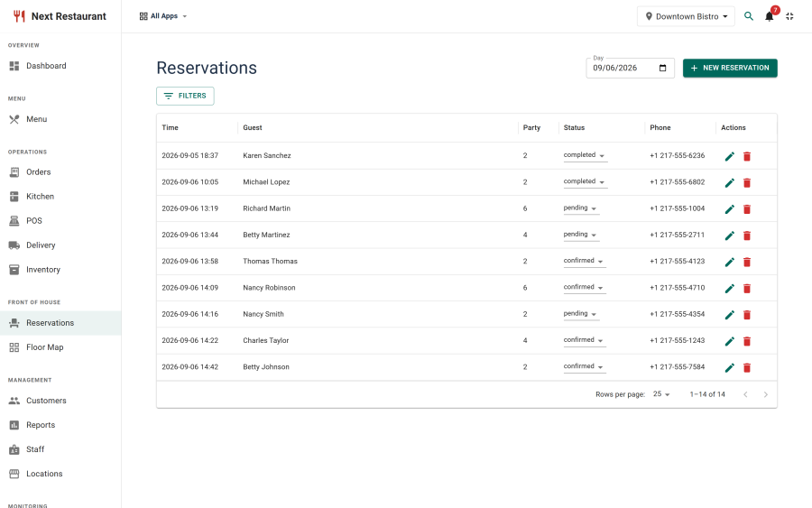This screenshot has width=812, height=508.
Task: Change Thomas Thomas's confirmed status dropdown
Action: (x=585, y=261)
